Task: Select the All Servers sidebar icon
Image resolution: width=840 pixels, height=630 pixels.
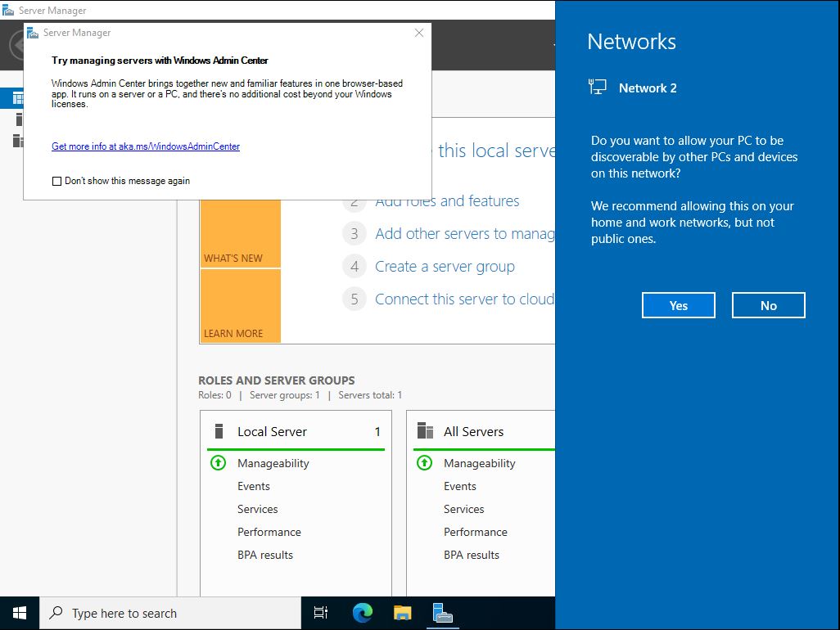Action: (x=18, y=141)
